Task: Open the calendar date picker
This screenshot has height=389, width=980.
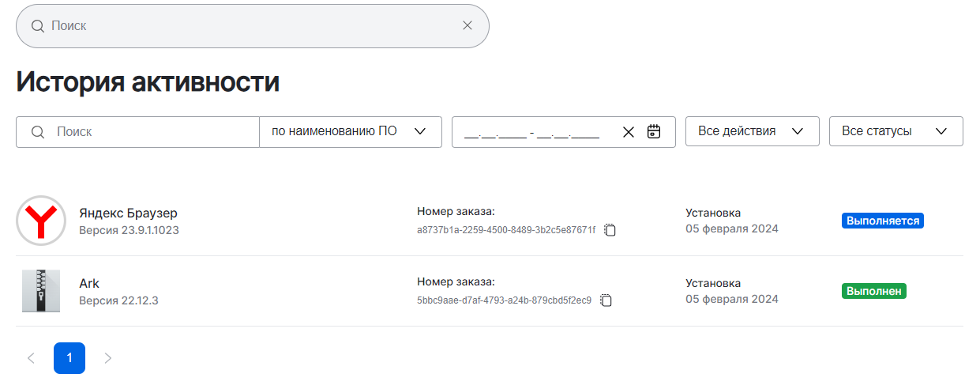Action: pos(654,131)
